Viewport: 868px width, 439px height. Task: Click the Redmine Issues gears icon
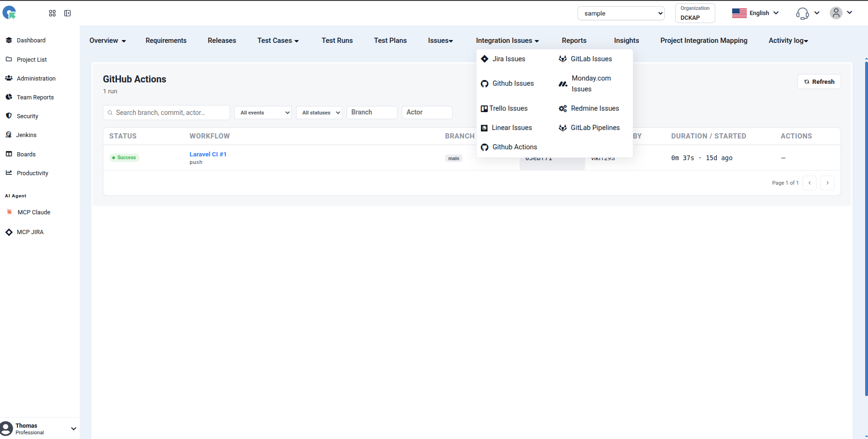point(563,109)
